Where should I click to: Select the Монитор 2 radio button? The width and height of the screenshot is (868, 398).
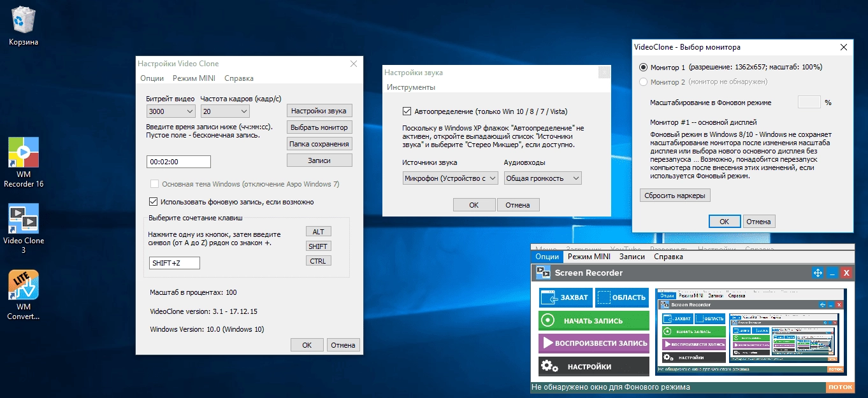tap(644, 82)
